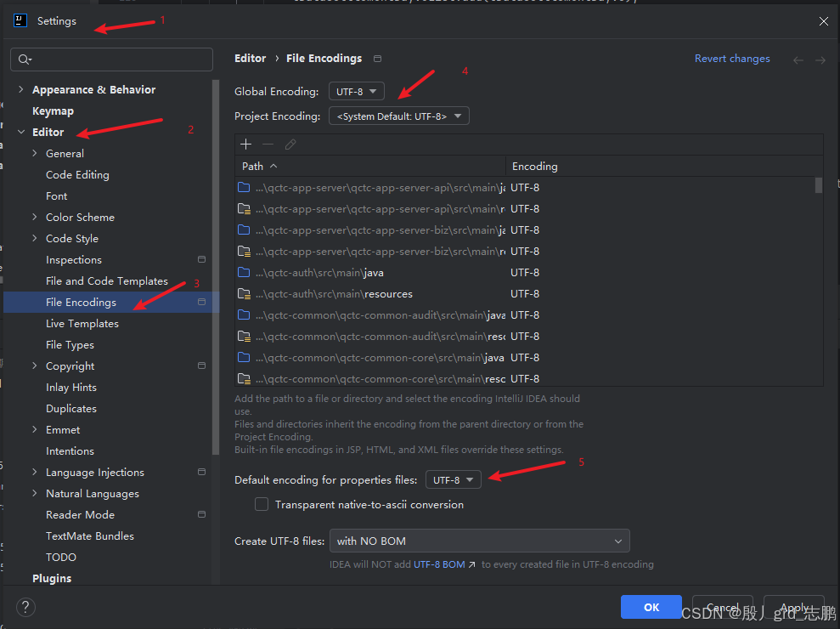Open the Duplicates settings page
The image size is (840, 629).
click(x=71, y=409)
